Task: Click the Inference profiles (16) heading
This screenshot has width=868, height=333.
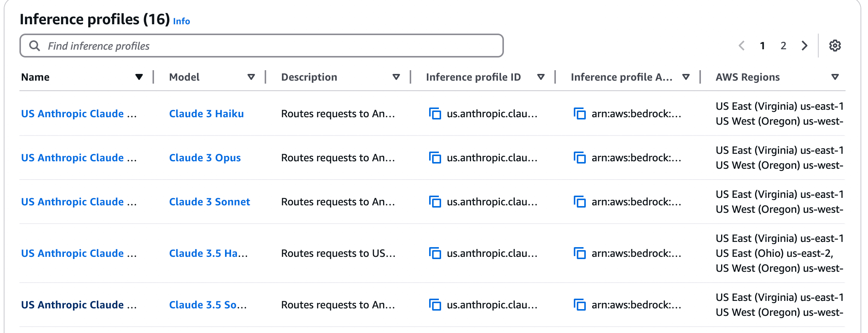Action: point(95,19)
